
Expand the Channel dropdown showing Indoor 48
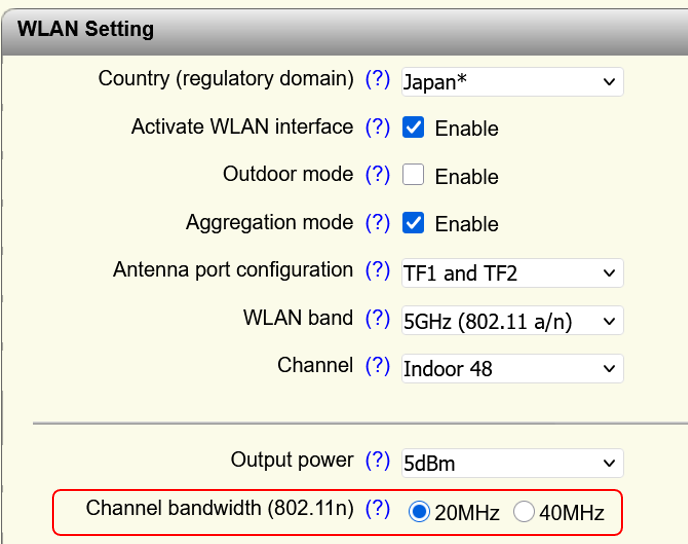[x=512, y=369]
